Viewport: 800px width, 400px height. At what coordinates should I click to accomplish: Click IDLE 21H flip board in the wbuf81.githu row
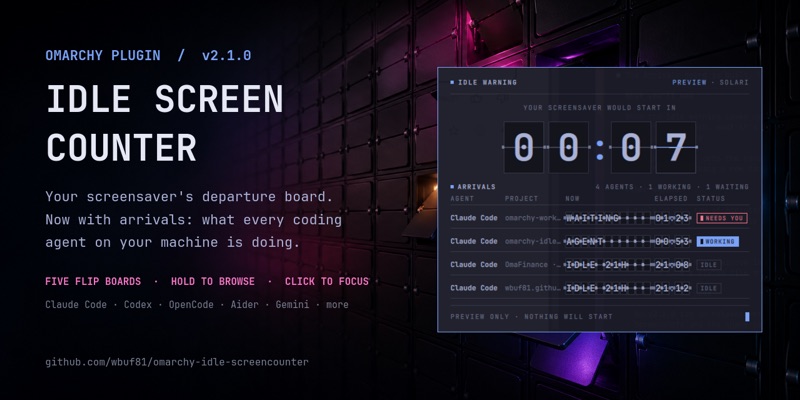click(608, 288)
